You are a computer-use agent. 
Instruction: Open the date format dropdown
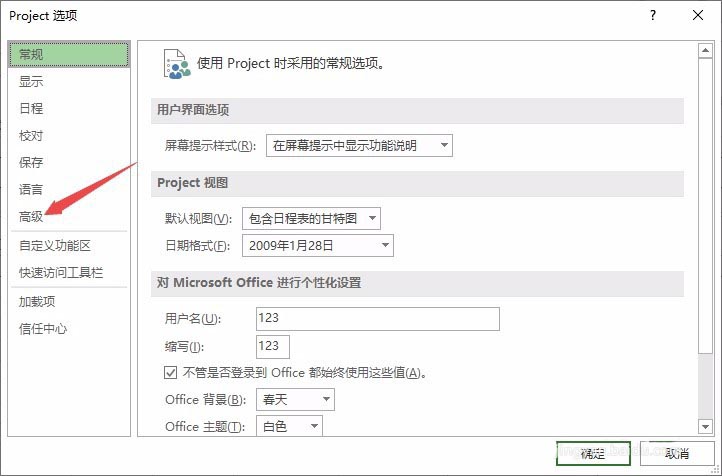[317, 245]
